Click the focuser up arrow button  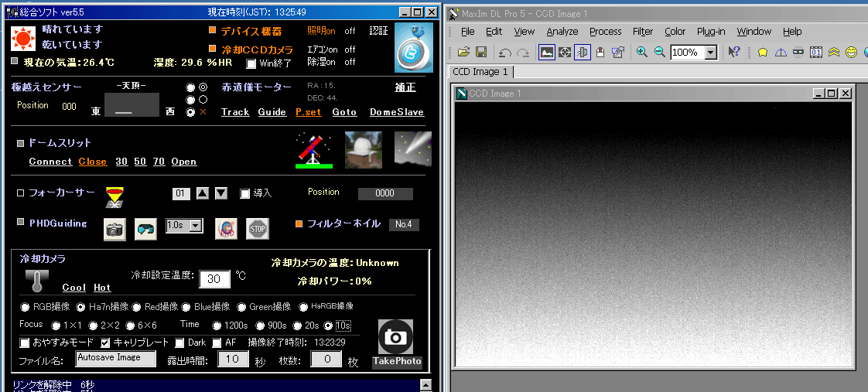pyautogui.click(x=203, y=193)
